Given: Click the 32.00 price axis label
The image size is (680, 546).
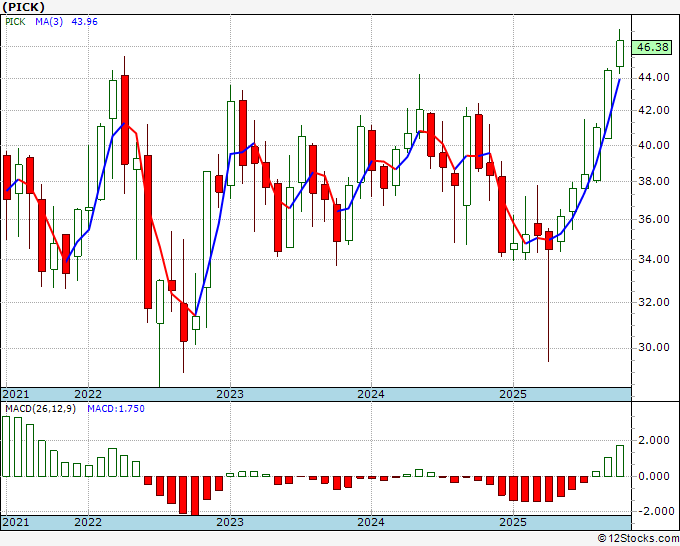Looking at the screenshot, I should point(654,302).
